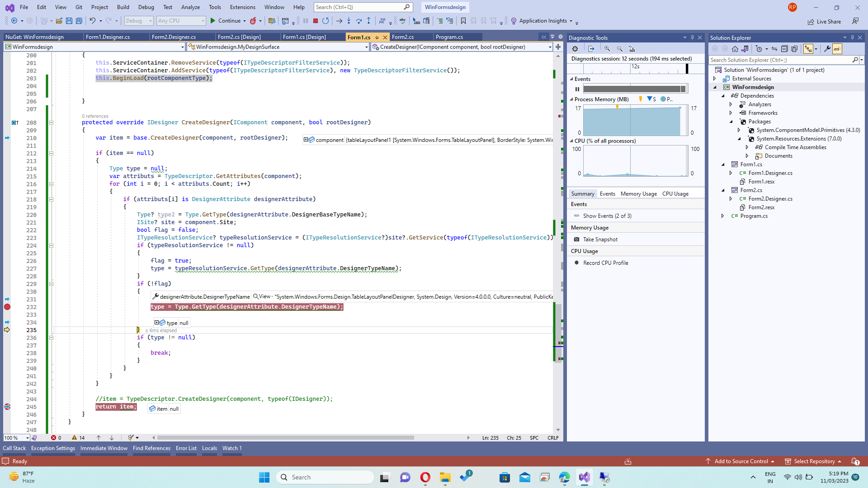Click the Solution Explorer Home icon

[x=735, y=49]
